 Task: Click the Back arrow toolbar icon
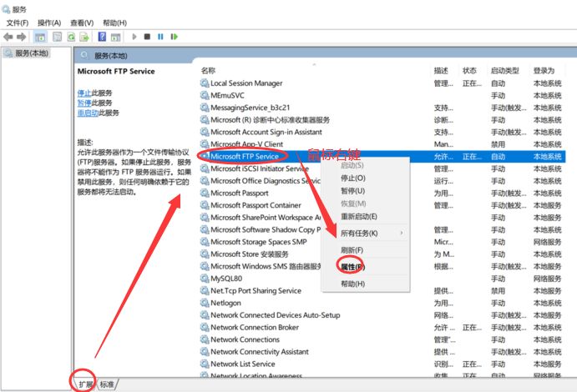tap(8, 37)
